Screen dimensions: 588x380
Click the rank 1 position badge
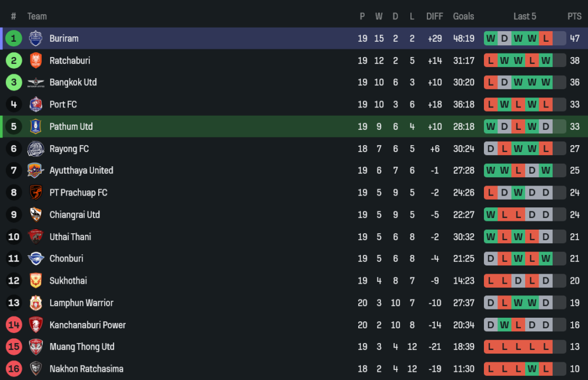click(14, 39)
